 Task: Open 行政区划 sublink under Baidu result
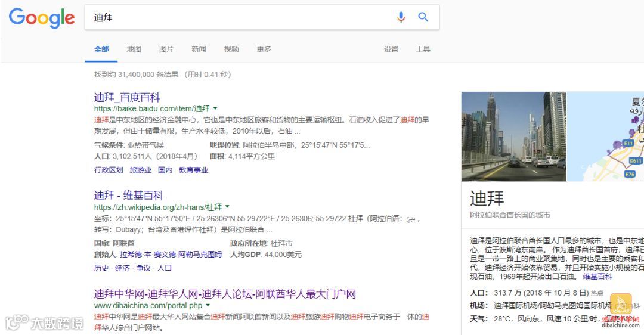(109, 170)
